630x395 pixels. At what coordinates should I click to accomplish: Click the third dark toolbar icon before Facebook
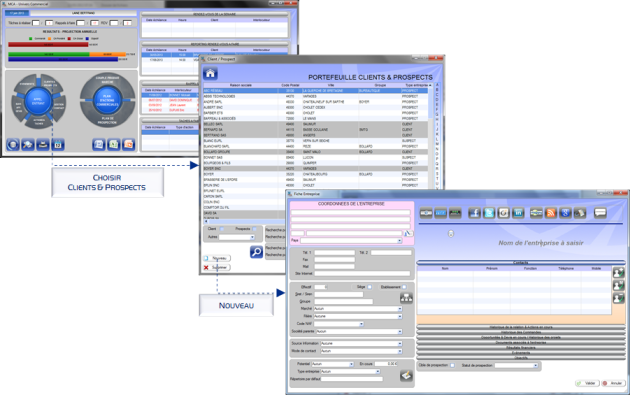click(455, 213)
